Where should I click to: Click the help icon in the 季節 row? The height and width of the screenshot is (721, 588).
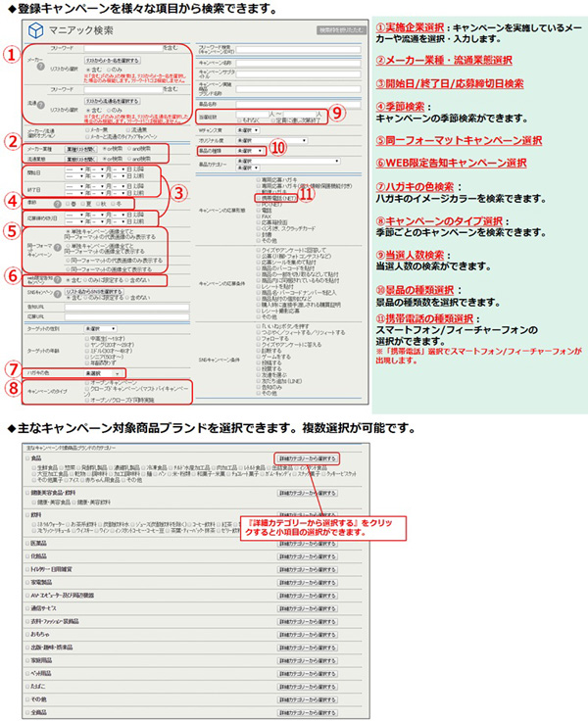[x=57, y=204]
